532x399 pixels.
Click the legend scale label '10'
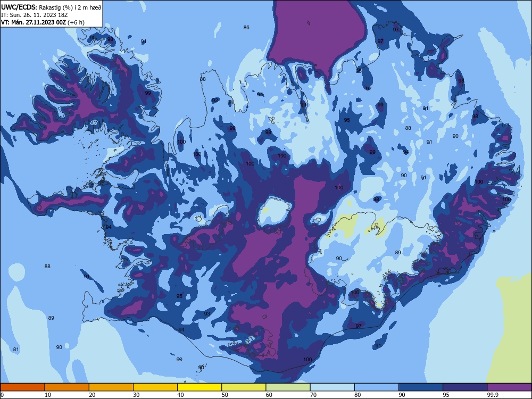pyautogui.click(x=48, y=395)
